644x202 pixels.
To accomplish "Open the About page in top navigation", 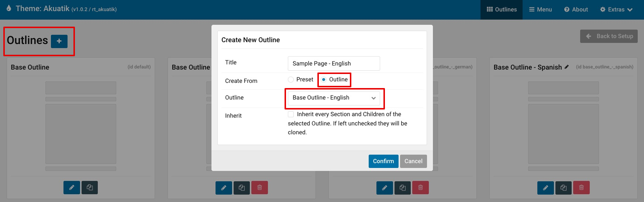I will click(x=576, y=10).
